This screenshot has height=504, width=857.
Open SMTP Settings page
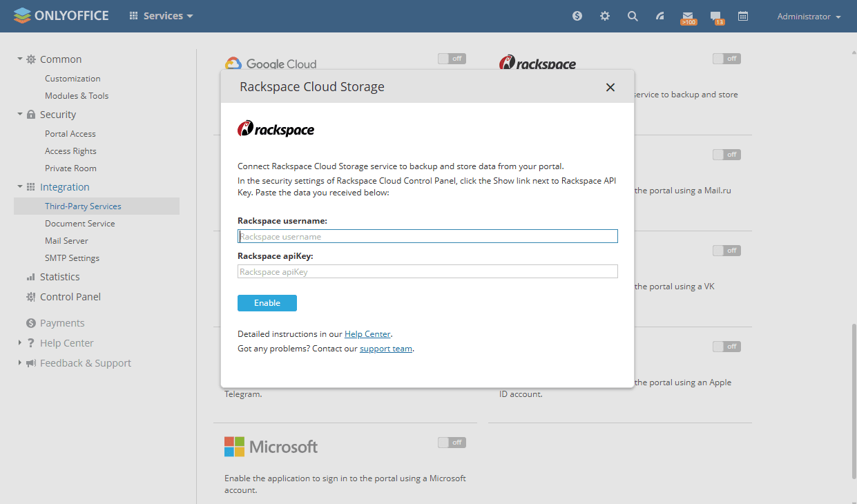coord(72,258)
